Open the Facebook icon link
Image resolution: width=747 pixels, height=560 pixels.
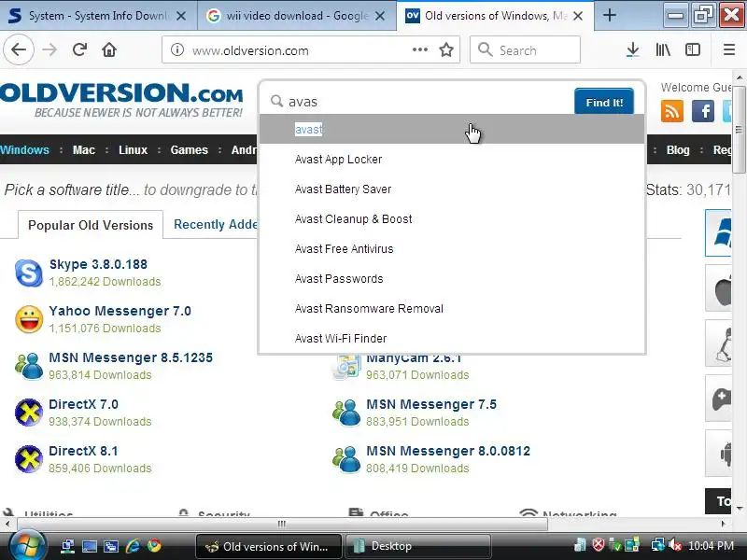[703, 111]
